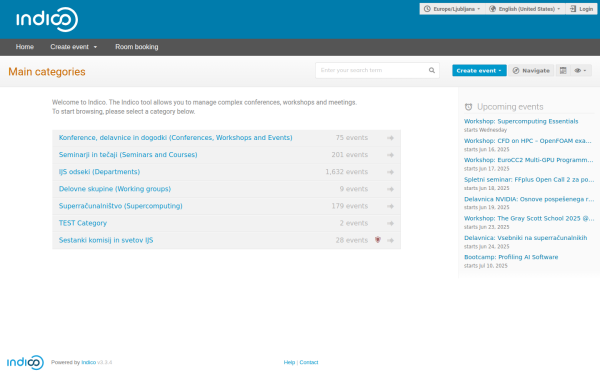Image resolution: width=600 pixels, height=375 pixels.
Task: Open the Europe/Ljubljana timezone dropdown
Action: click(x=452, y=9)
